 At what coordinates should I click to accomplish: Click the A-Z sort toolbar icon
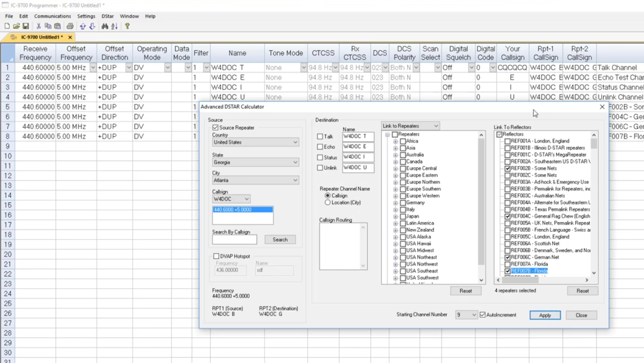point(114,26)
